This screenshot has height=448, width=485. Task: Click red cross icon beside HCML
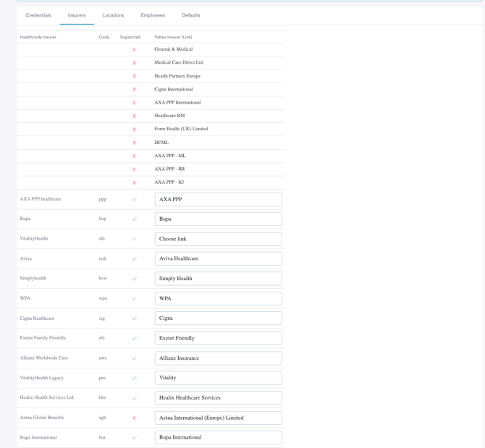pyautogui.click(x=134, y=143)
